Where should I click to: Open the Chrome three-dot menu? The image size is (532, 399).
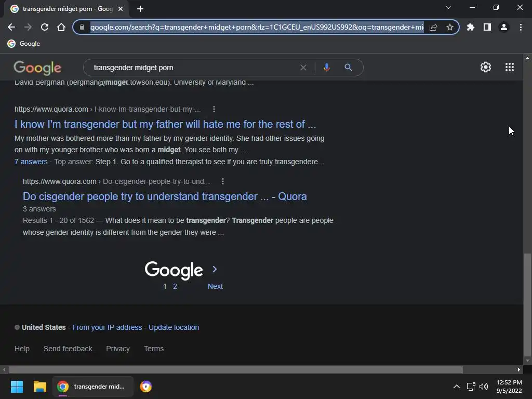521,27
